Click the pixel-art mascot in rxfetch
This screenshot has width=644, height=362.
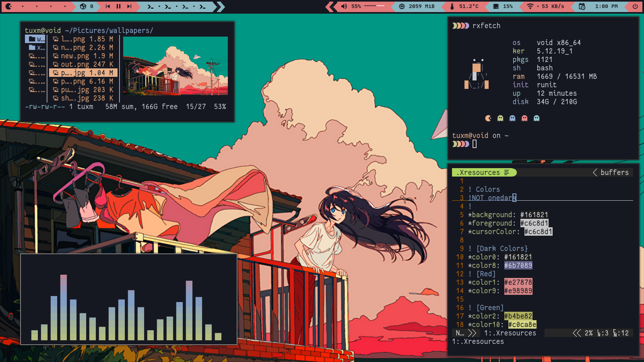[x=477, y=74]
